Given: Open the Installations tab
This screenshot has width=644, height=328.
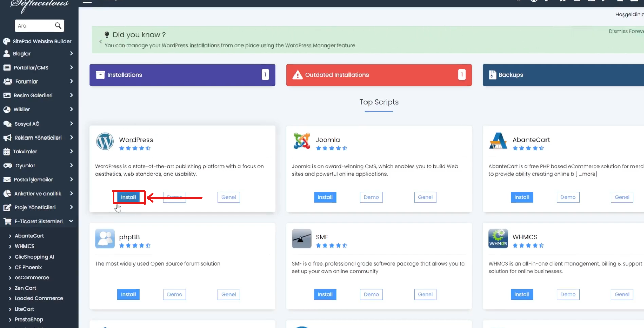Looking at the screenshot, I should [x=182, y=75].
